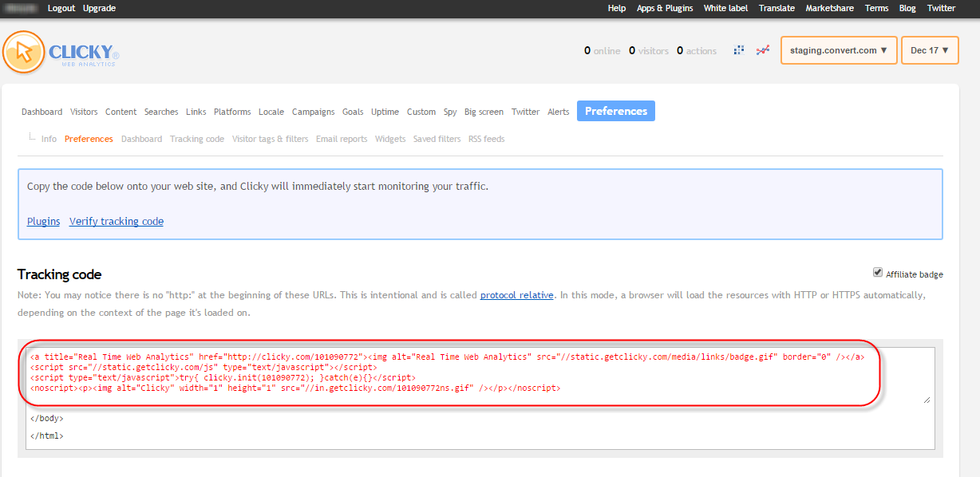Switch to the Spy tab
This screenshot has height=477, width=980.
pyautogui.click(x=450, y=112)
